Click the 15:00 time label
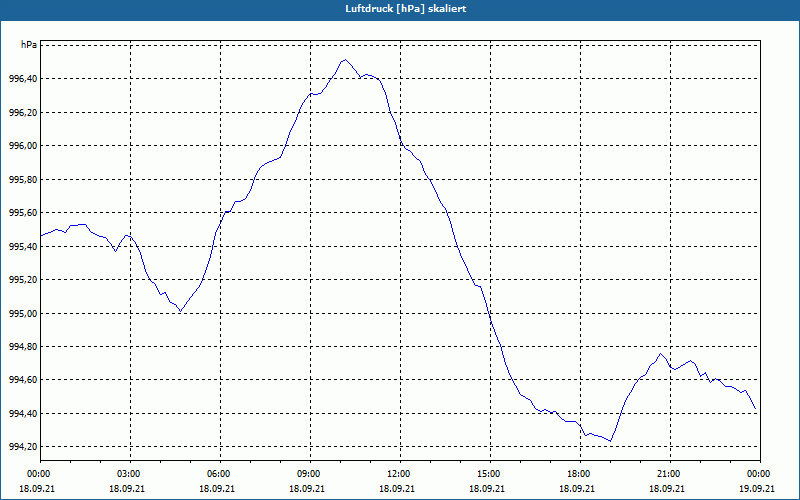Viewport: 800px width, 500px height. (490, 474)
